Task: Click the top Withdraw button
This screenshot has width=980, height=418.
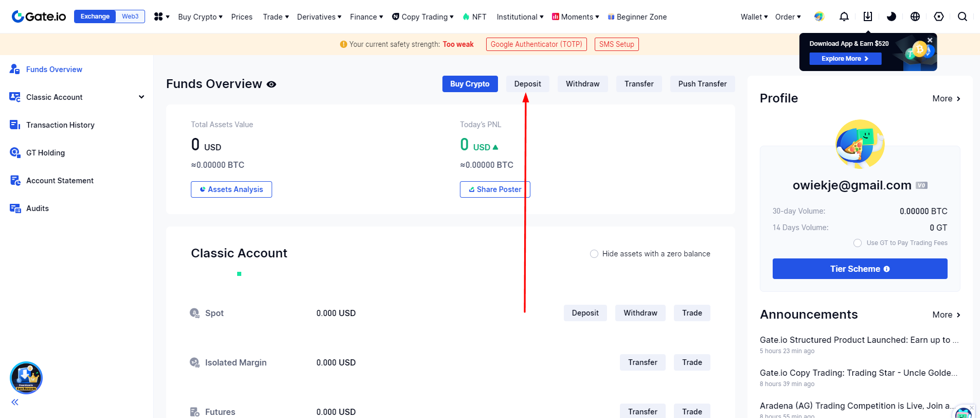Action: tap(582, 84)
